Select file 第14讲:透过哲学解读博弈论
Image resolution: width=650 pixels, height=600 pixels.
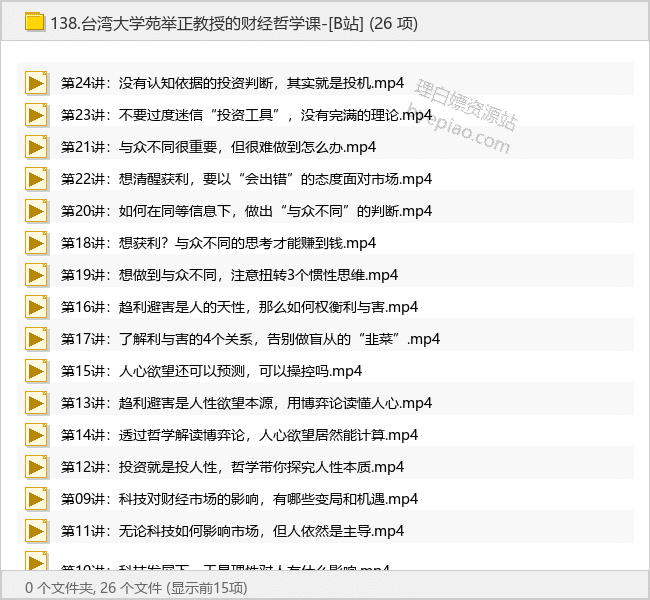[x=239, y=435]
